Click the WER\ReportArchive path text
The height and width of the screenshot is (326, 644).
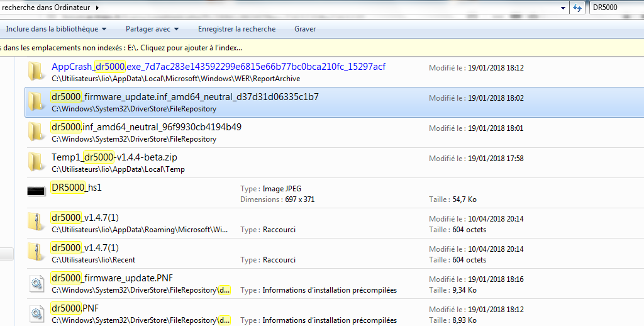click(176, 79)
